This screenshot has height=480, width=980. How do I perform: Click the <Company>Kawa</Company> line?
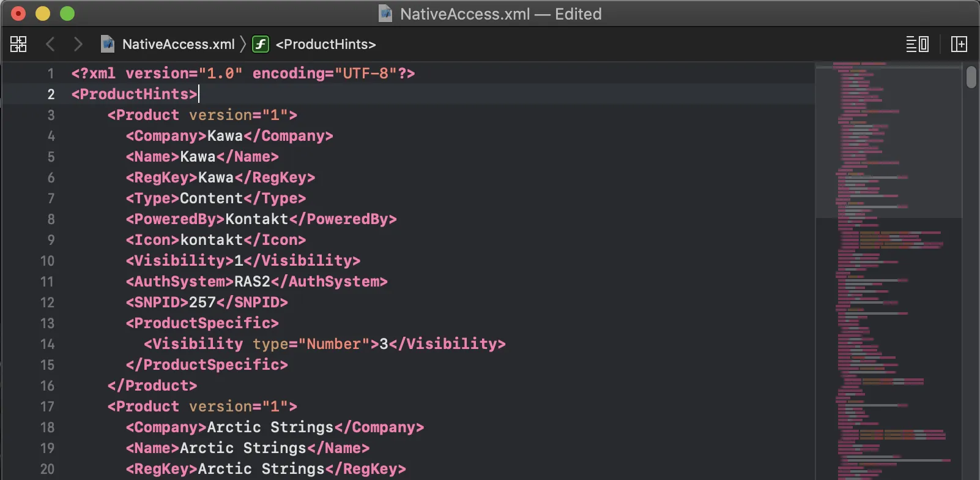pyautogui.click(x=229, y=136)
